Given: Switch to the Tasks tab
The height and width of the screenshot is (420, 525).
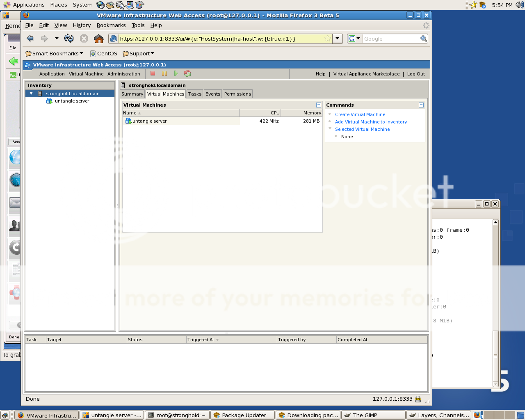Looking at the screenshot, I should click(195, 94).
